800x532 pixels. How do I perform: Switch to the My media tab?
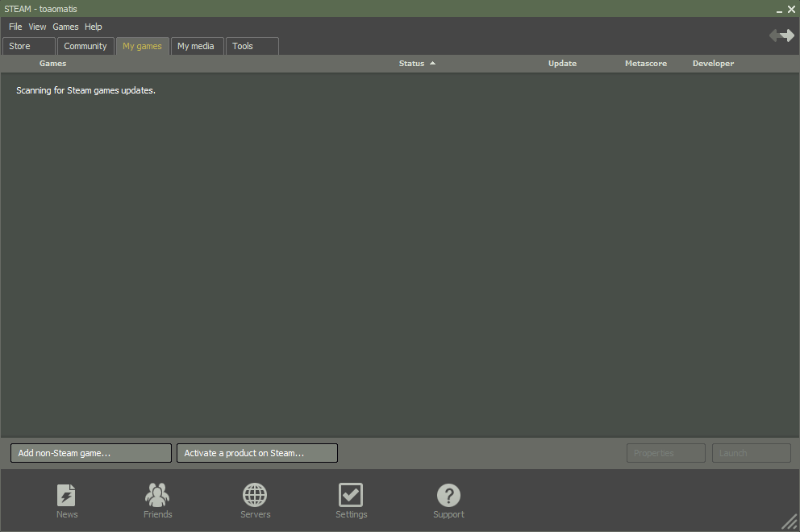tap(197, 46)
